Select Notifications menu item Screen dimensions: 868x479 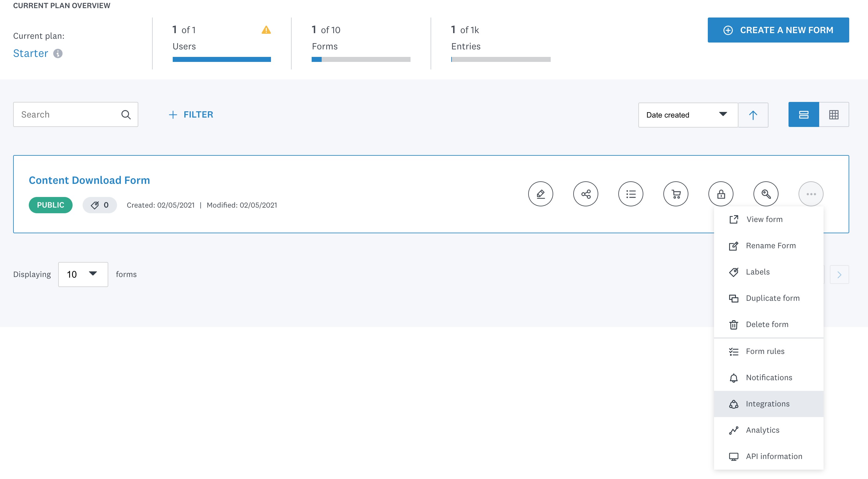pos(768,378)
